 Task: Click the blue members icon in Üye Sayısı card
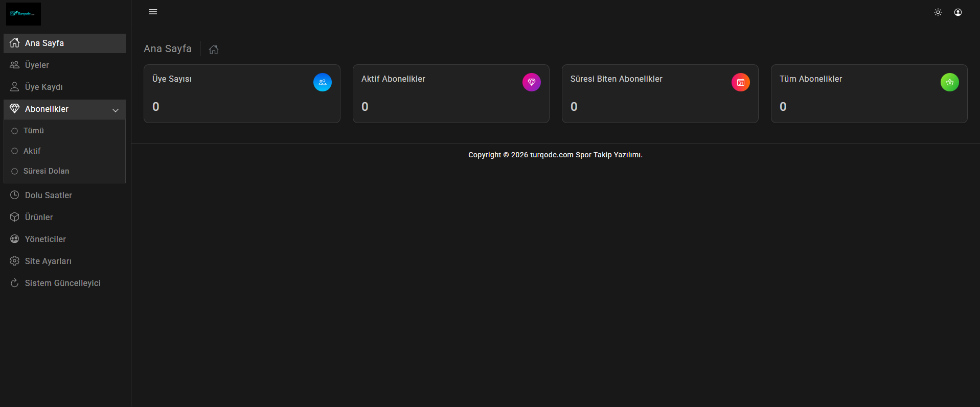tap(323, 82)
